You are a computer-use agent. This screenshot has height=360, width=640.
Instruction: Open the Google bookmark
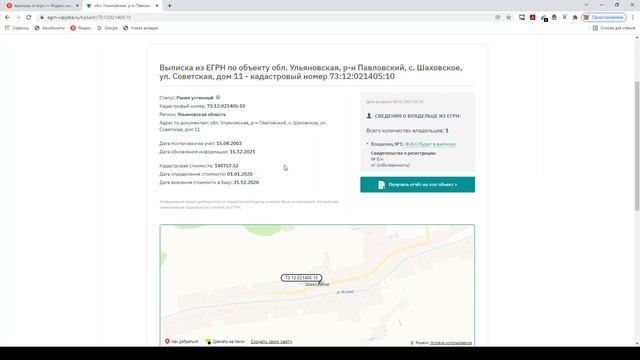(107, 28)
